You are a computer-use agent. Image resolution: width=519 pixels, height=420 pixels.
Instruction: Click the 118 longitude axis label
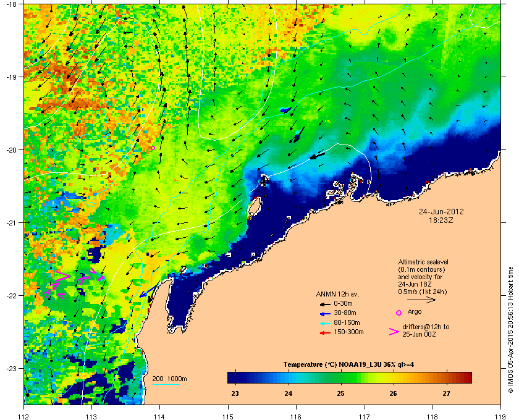pyautogui.click(x=432, y=417)
